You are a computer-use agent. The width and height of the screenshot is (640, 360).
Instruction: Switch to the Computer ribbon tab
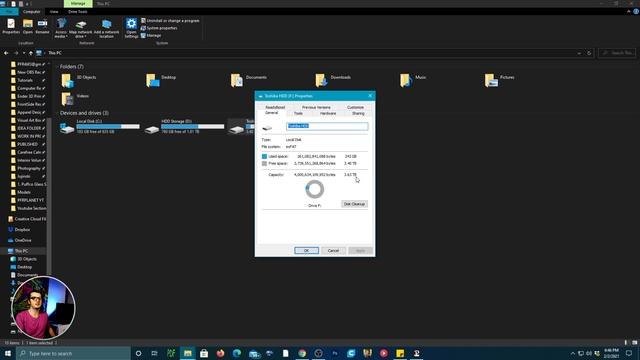click(31, 12)
